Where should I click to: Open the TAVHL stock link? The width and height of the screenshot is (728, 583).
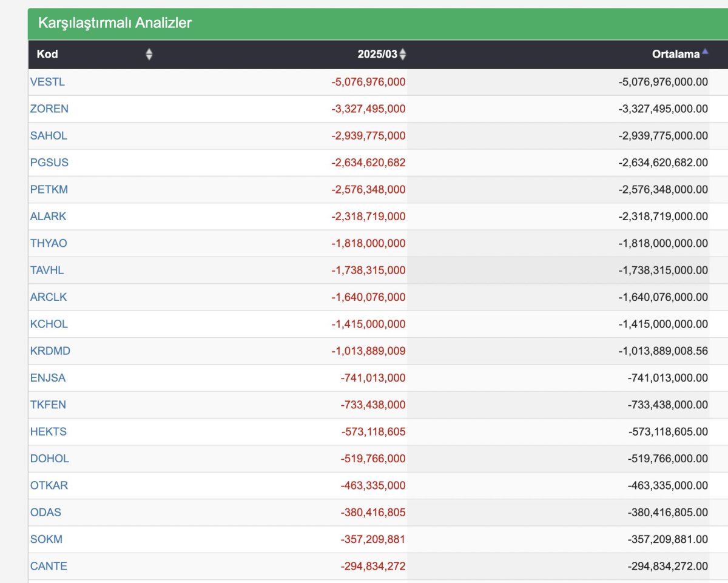coord(47,271)
